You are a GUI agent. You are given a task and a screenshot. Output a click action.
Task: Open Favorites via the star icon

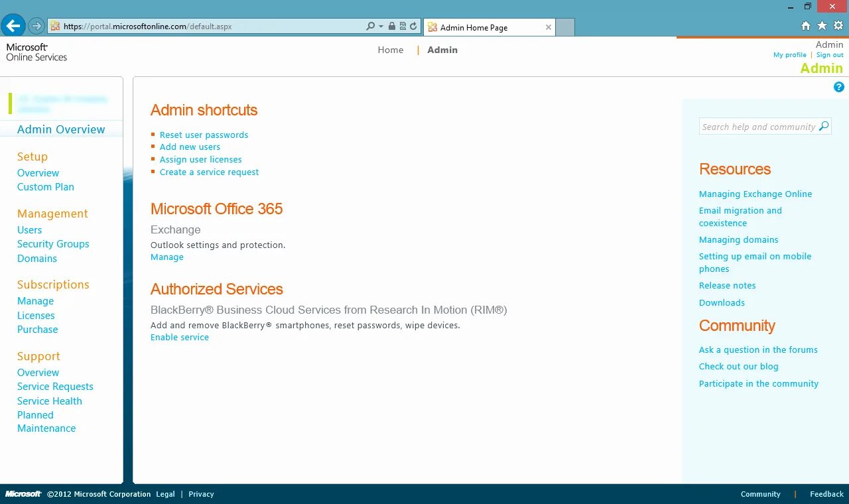pos(822,26)
